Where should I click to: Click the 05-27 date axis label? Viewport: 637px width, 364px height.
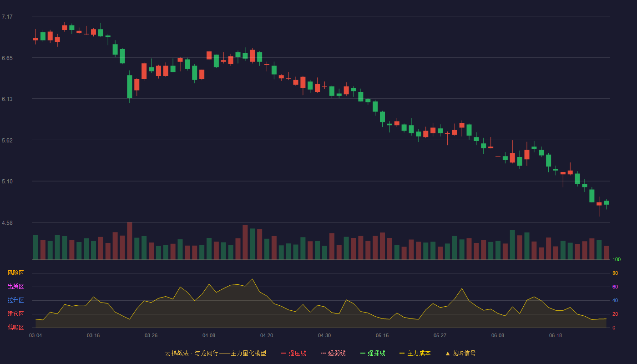440,335
